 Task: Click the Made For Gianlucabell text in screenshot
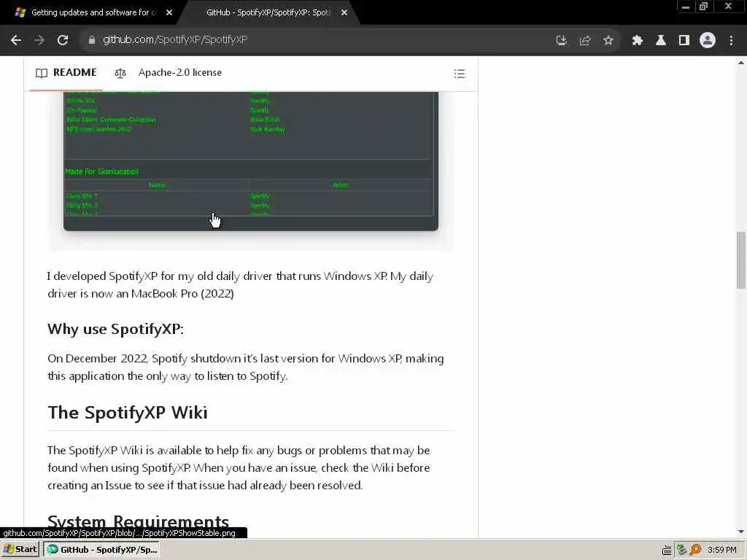101,171
